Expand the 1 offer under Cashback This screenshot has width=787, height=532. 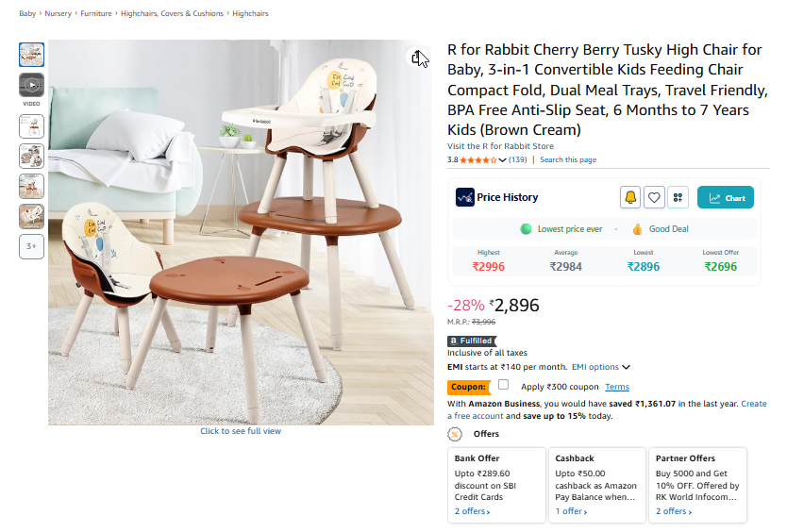click(570, 511)
